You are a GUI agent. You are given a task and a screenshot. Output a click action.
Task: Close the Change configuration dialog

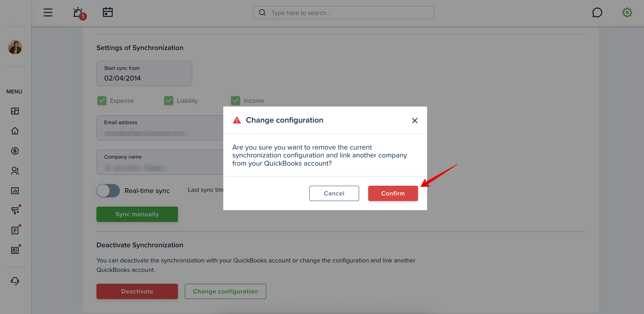click(414, 121)
